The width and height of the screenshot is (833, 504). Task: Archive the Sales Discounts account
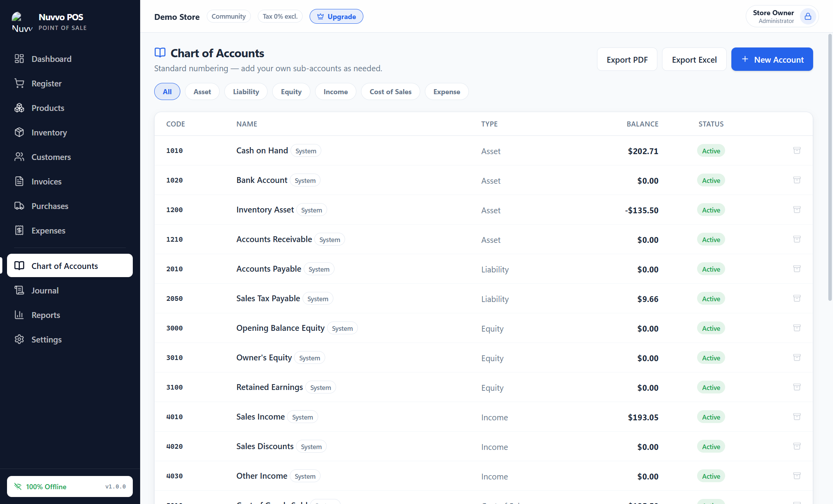(797, 446)
